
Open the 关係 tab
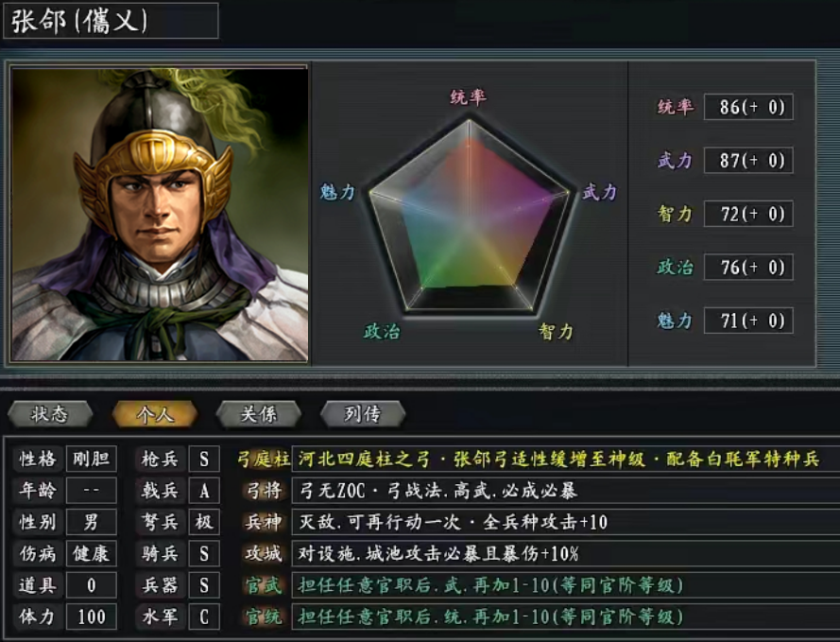tap(259, 414)
